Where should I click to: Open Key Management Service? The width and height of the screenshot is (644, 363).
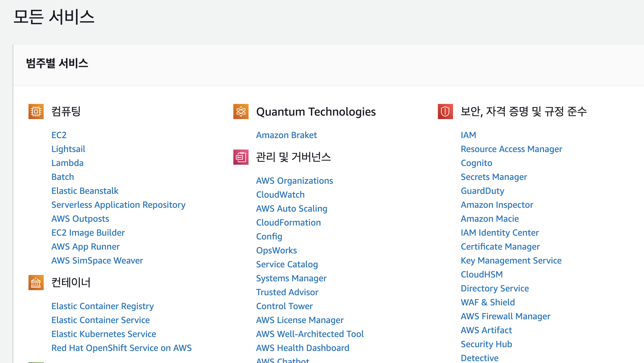[x=511, y=260]
